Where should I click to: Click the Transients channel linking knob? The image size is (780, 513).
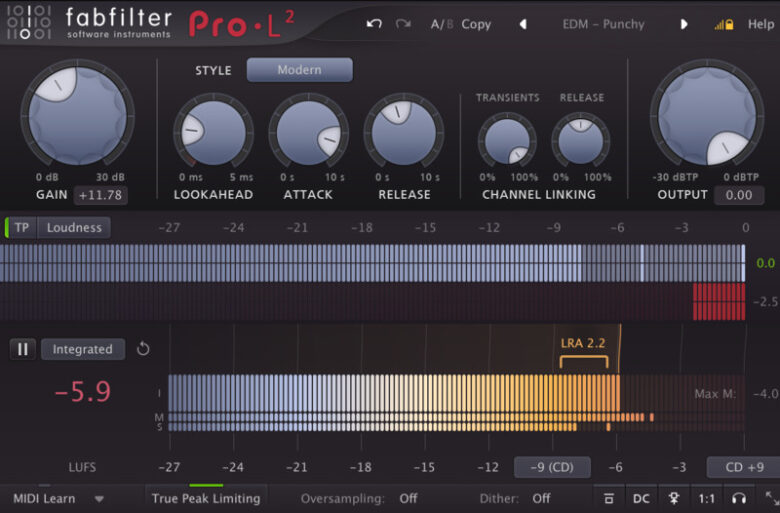(x=507, y=141)
